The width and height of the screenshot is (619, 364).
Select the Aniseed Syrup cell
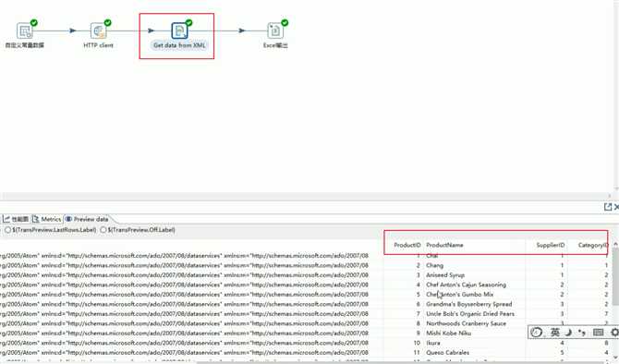(x=445, y=275)
